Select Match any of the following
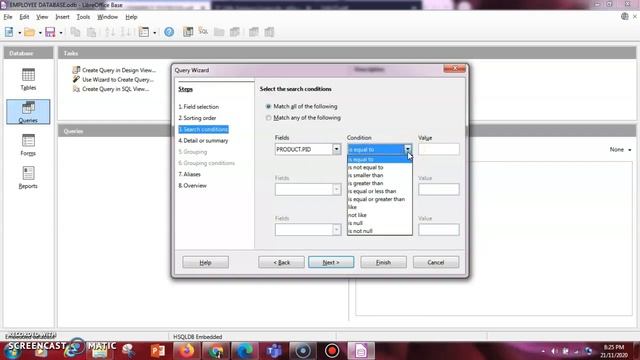640x360 pixels. pyautogui.click(x=303, y=118)
